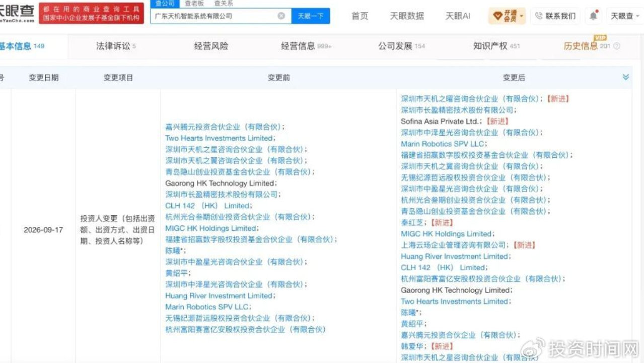Open 天眼数据 in the top navigation
Viewport: 644px width, 363px height.
tap(407, 16)
